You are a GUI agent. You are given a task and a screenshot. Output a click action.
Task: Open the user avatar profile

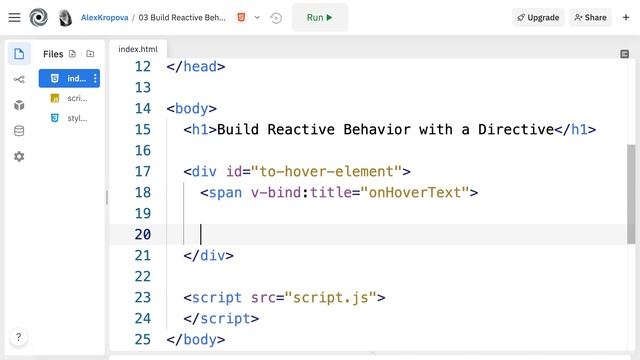pyautogui.click(x=65, y=18)
